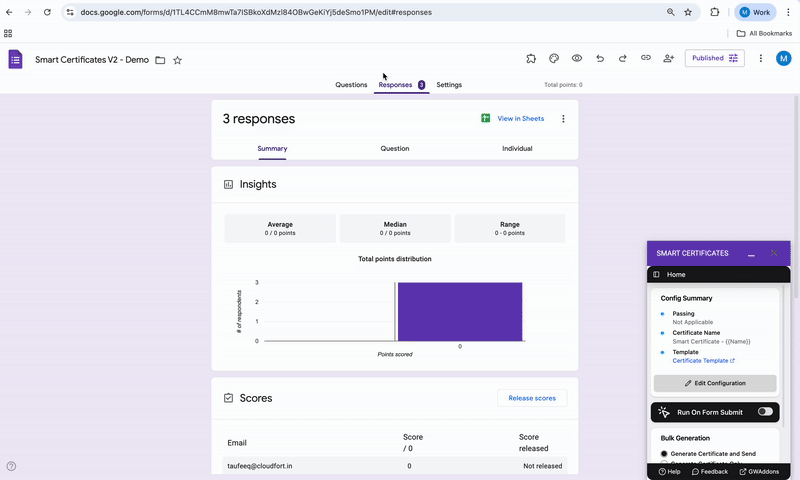Go back with browser back arrow
The width and height of the screenshot is (800, 480).
click(x=9, y=12)
